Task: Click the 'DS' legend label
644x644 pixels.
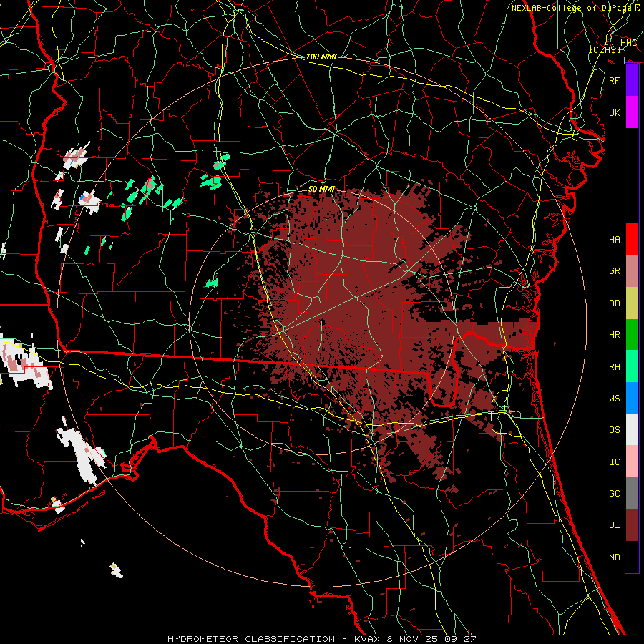Action: [x=614, y=429]
